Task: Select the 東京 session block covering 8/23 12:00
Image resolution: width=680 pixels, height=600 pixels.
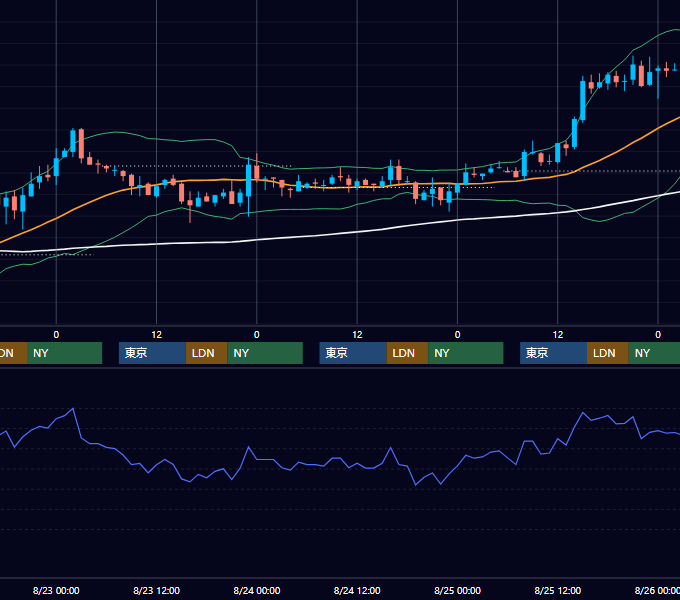Action: 152,353
